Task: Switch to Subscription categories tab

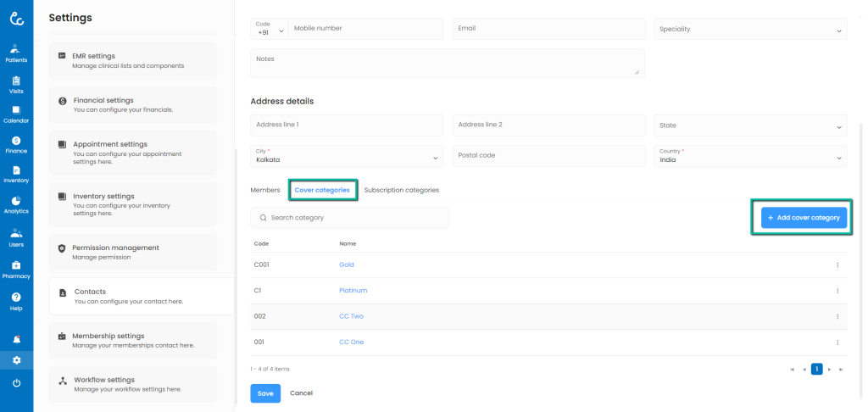Action: click(x=401, y=191)
